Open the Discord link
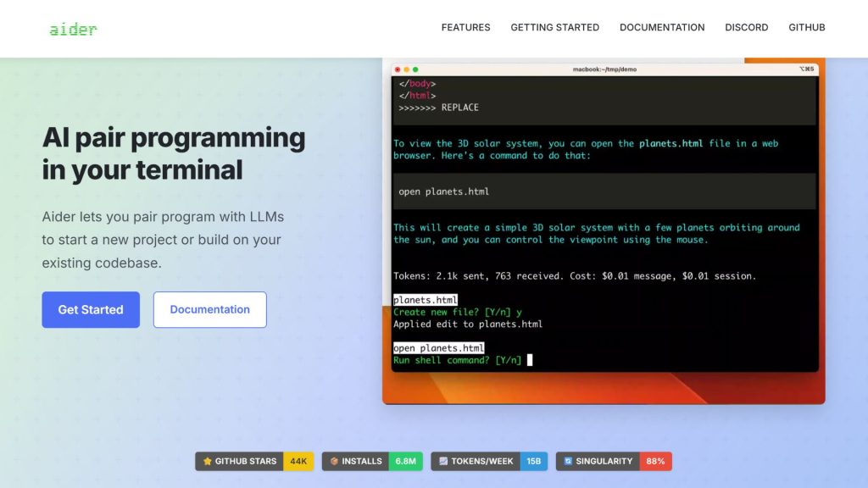This screenshot has width=868, height=488. tap(746, 27)
